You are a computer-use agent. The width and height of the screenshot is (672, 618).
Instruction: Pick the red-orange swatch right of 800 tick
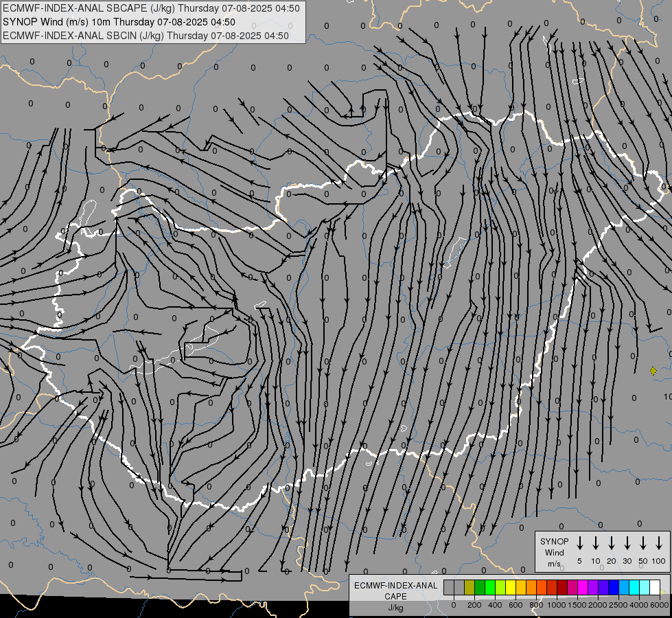tap(542, 587)
